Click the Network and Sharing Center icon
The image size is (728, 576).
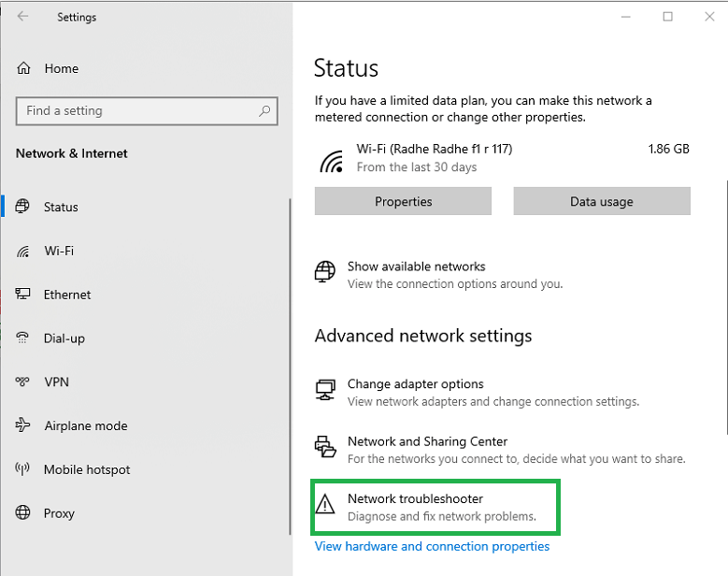pos(325,447)
